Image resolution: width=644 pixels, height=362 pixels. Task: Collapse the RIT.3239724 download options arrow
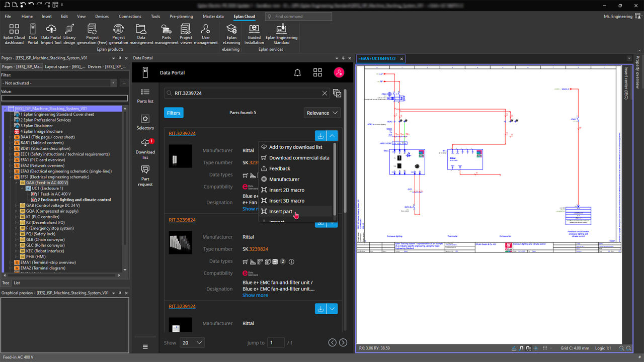pyautogui.click(x=332, y=135)
